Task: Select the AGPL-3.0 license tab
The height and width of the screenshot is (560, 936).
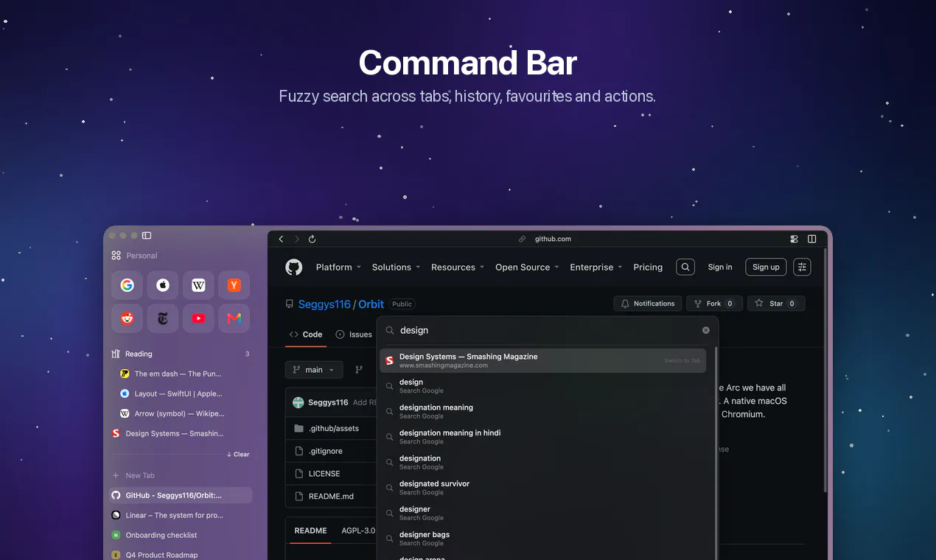Action: [x=358, y=531]
